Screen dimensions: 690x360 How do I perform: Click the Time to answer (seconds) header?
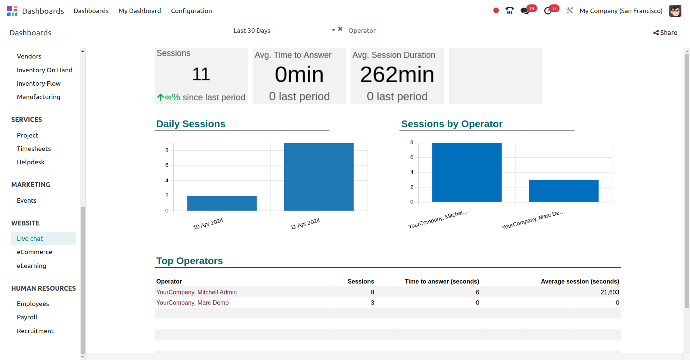[442, 282]
